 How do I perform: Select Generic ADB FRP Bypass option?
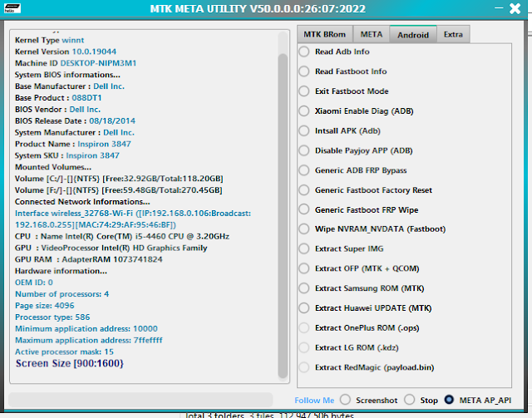pyautogui.click(x=352, y=170)
